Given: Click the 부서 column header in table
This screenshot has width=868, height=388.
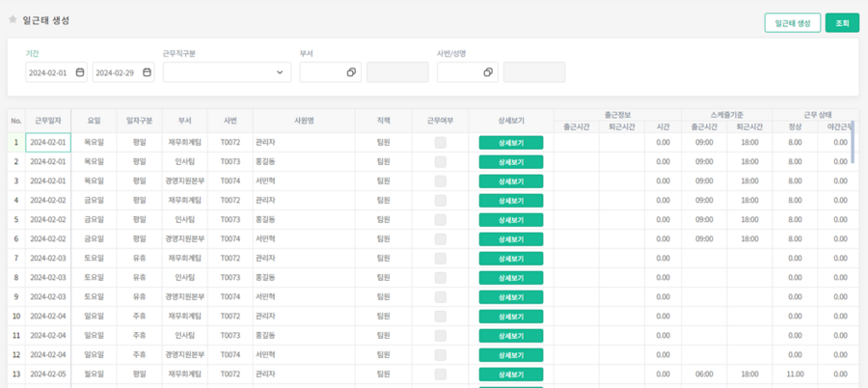Looking at the screenshot, I should point(184,121).
